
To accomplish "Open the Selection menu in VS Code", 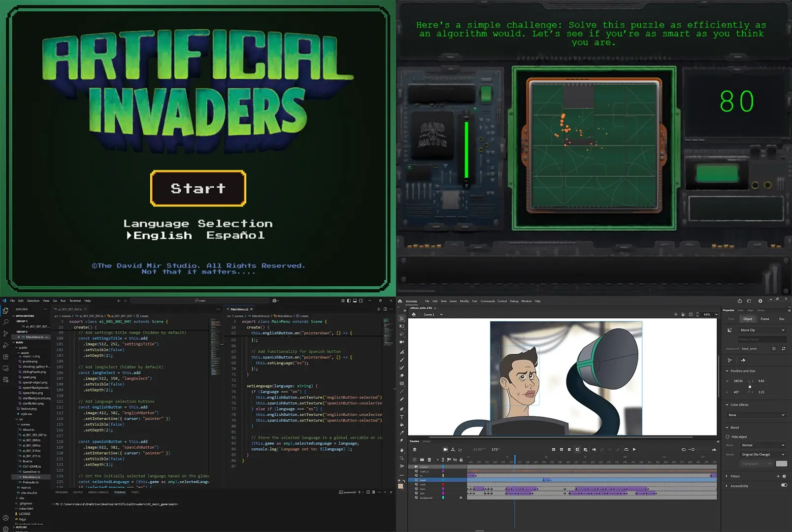I will click(33, 300).
